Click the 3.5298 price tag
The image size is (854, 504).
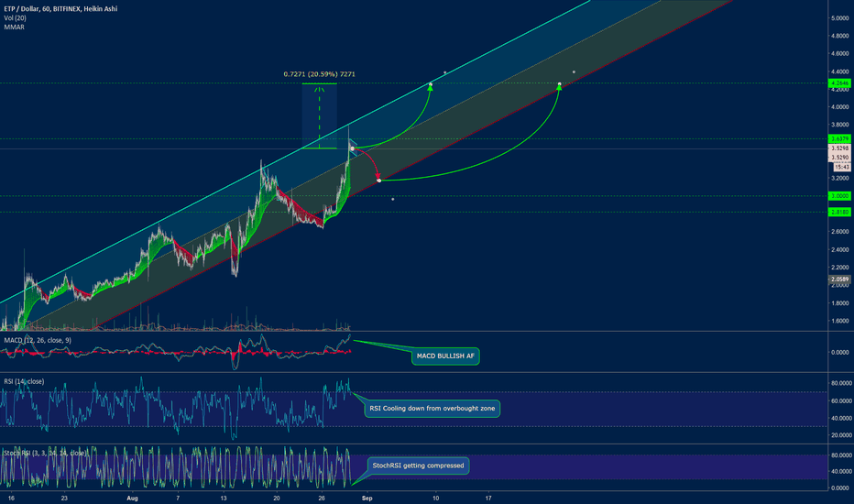tap(839, 148)
